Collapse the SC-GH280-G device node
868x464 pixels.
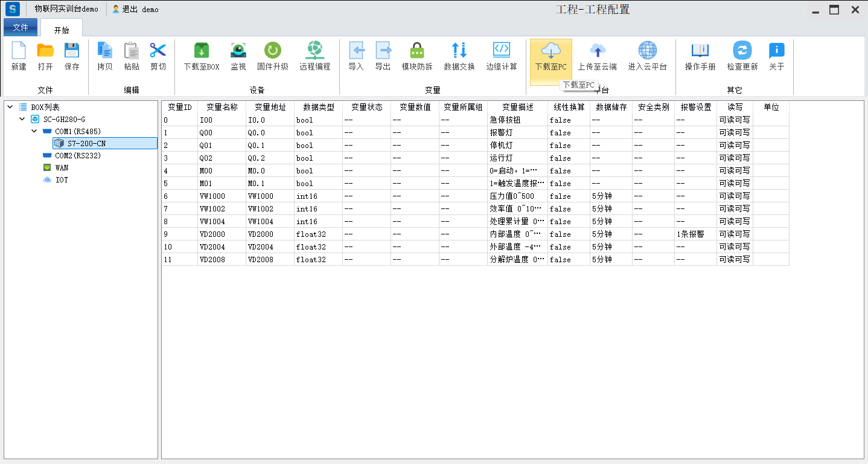pyautogui.click(x=22, y=119)
